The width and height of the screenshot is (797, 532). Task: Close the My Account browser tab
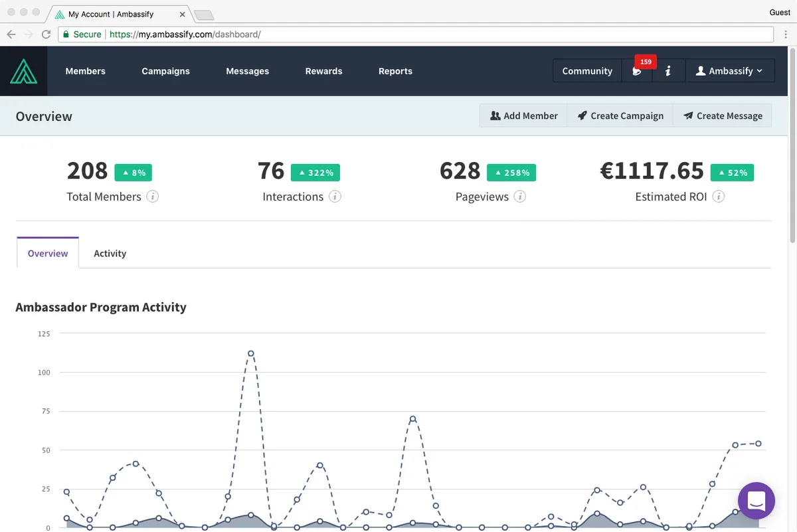[x=183, y=14]
